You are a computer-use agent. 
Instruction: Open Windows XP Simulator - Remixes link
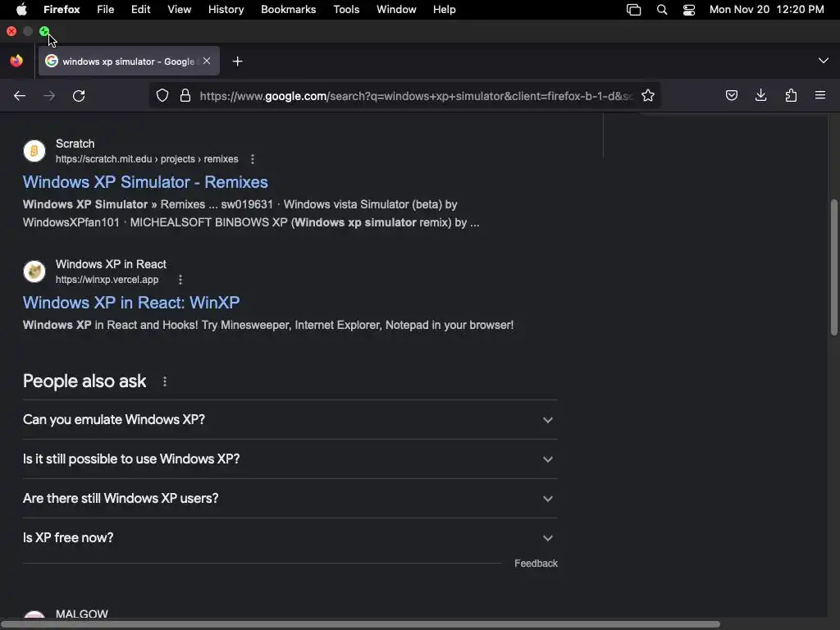click(145, 182)
